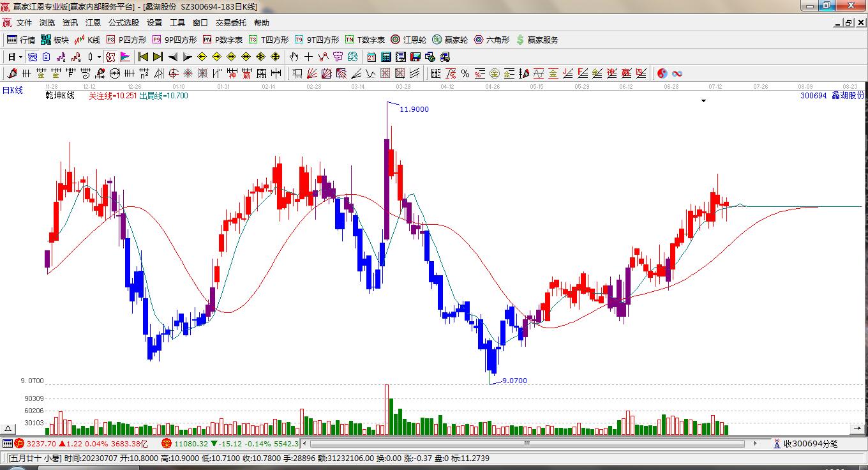Click the Shenzhen index 11080.32 status entry

pyautogui.click(x=230, y=443)
